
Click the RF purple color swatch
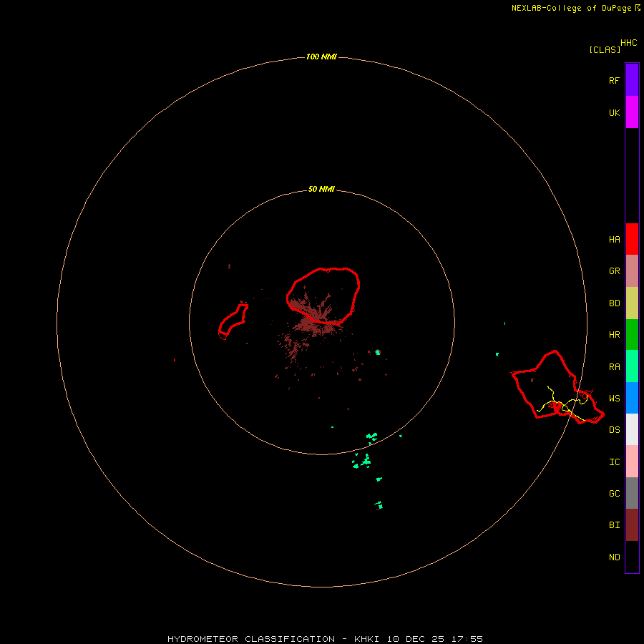(x=632, y=80)
